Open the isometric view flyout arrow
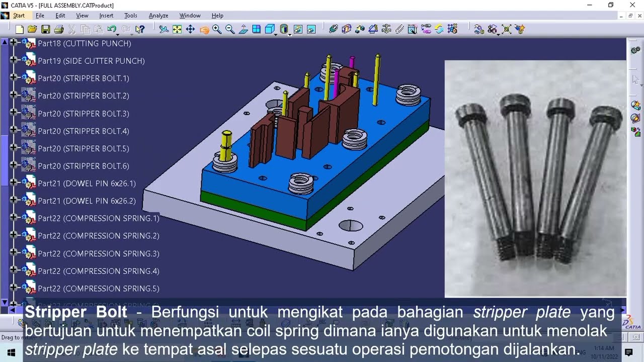 click(276, 34)
